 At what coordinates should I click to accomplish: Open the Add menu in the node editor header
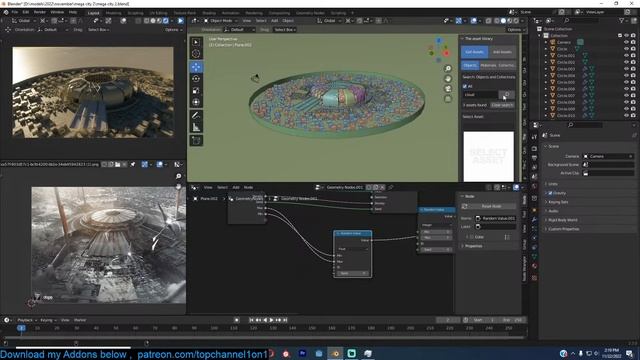[236, 187]
